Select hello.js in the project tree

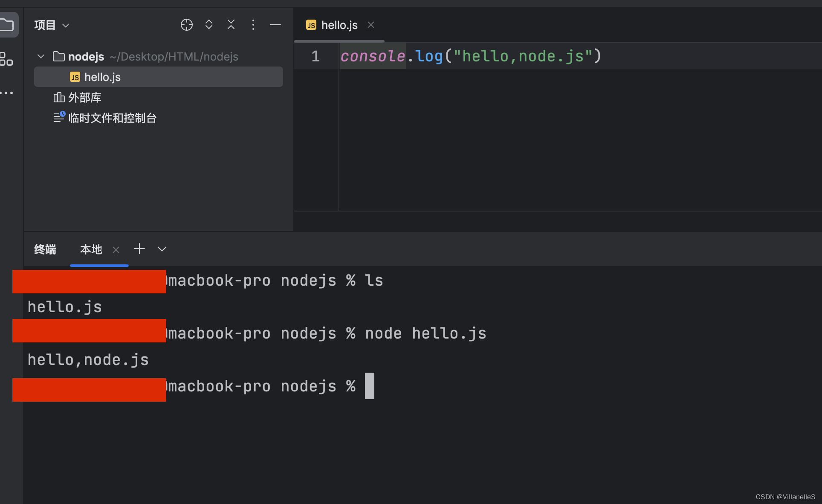tap(158, 77)
